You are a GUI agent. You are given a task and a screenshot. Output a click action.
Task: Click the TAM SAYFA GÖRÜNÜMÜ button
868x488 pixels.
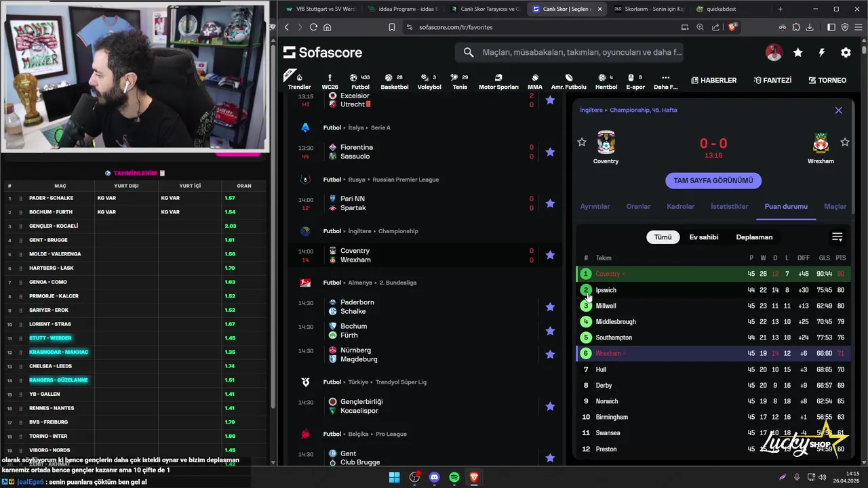point(713,180)
